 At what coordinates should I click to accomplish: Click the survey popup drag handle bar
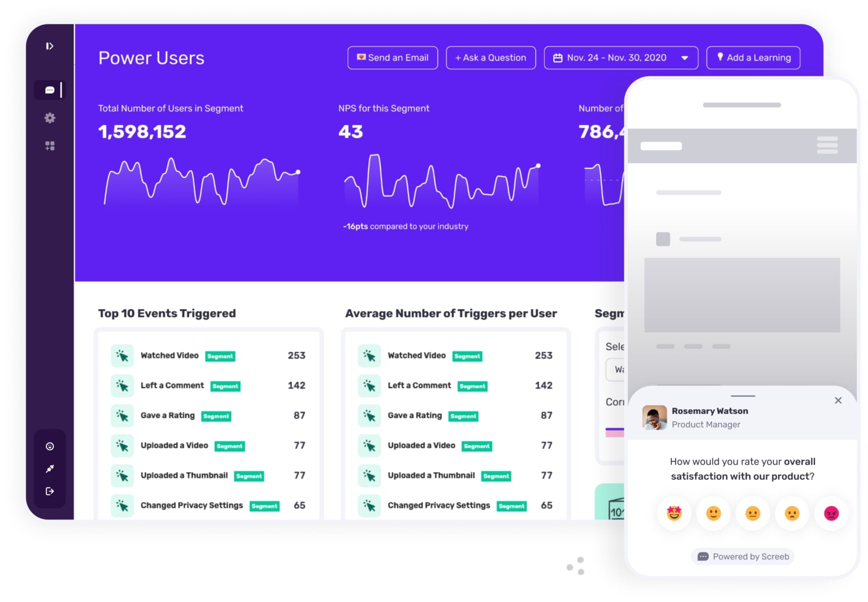point(743,396)
